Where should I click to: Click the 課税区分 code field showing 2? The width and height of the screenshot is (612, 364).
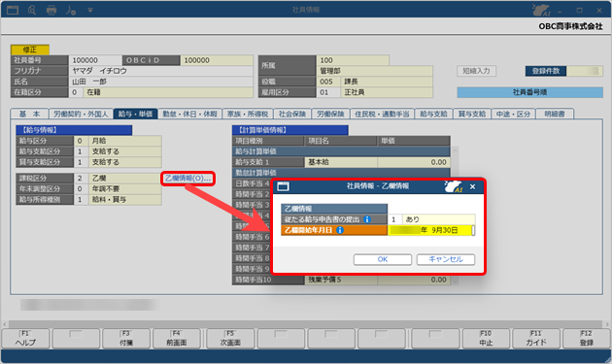pyautogui.click(x=82, y=179)
